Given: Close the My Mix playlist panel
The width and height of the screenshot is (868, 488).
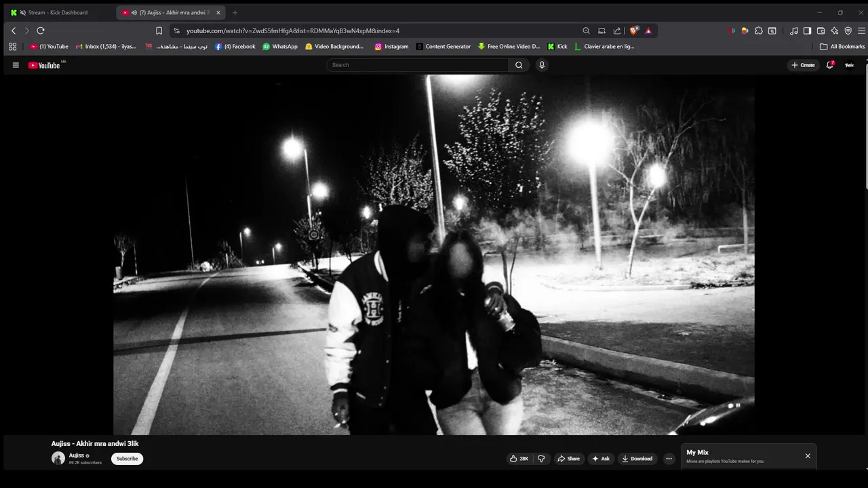Looking at the screenshot, I should coord(808,456).
